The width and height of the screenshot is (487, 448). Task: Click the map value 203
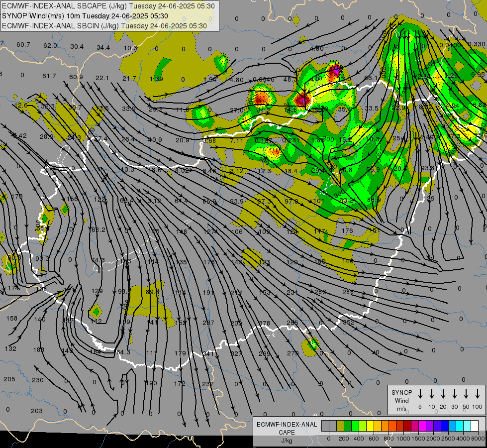[x=37, y=411]
